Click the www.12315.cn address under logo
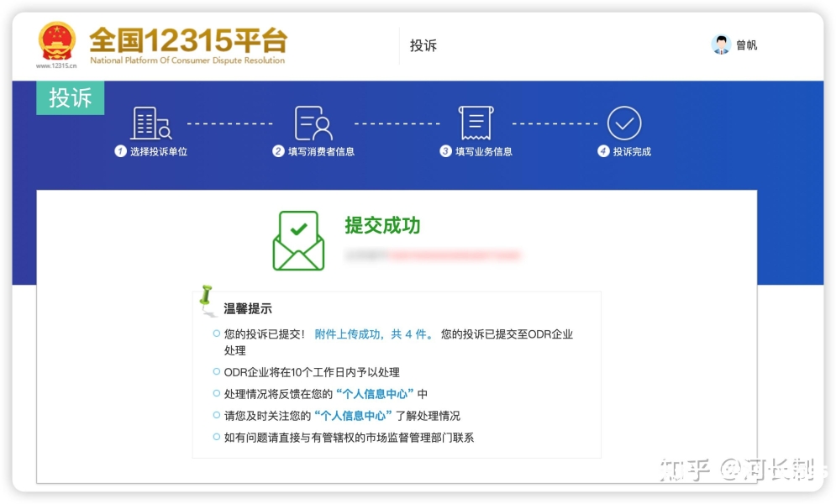The width and height of the screenshot is (836, 504). pyautogui.click(x=56, y=65)
